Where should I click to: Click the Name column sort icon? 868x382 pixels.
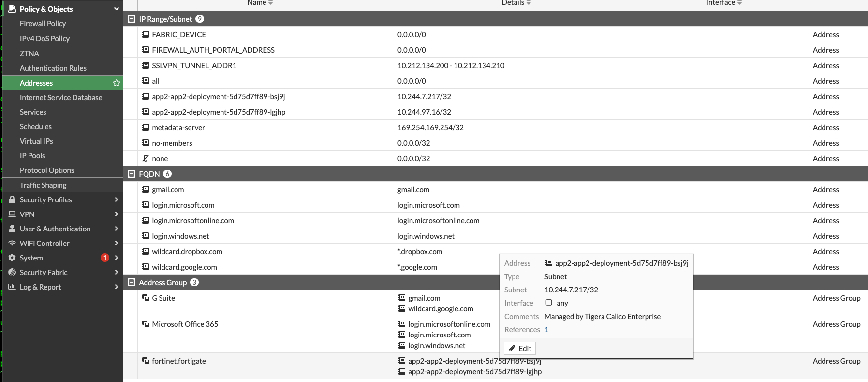(271, 3)
